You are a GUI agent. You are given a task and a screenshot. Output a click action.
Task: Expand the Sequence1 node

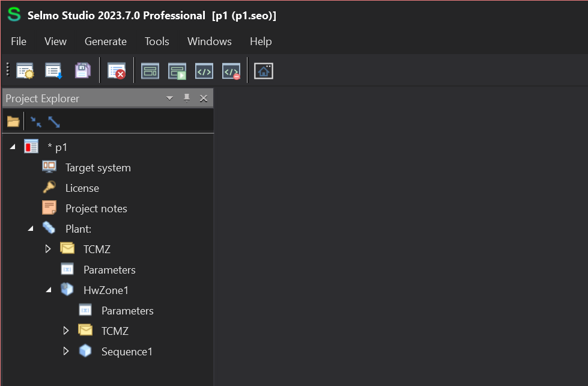[x=65, y=351]
